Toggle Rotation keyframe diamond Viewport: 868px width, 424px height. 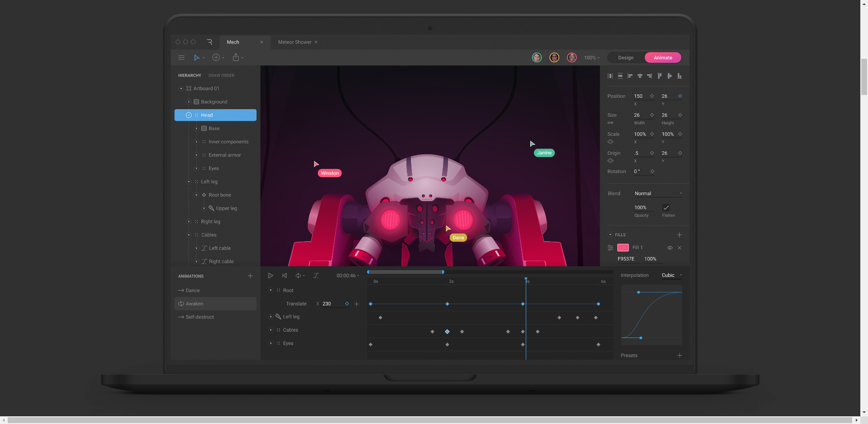(x=652, y=172)
